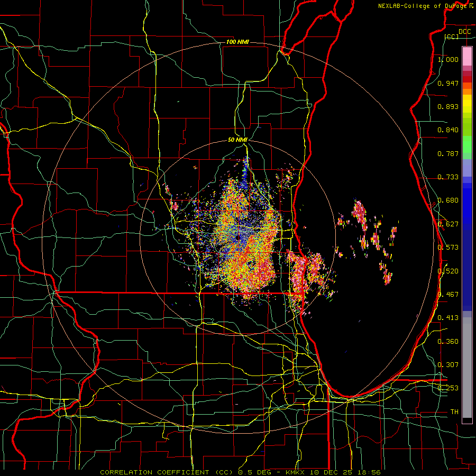Click the KMKX radar site identifier
Viewport: 476px width, 476px height.
pyautogui.click(x=295, y=472)
